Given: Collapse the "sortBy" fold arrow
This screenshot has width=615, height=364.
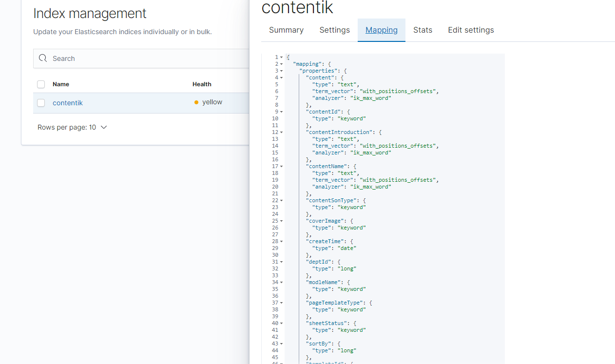Looking at the screenshot, I should tap(281, 344).
